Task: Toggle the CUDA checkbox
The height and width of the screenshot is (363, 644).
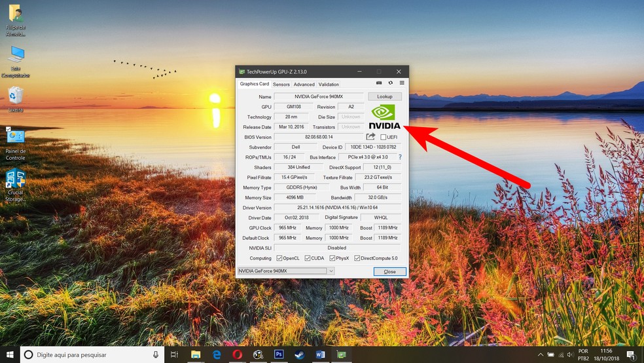Action: point(308,258)
